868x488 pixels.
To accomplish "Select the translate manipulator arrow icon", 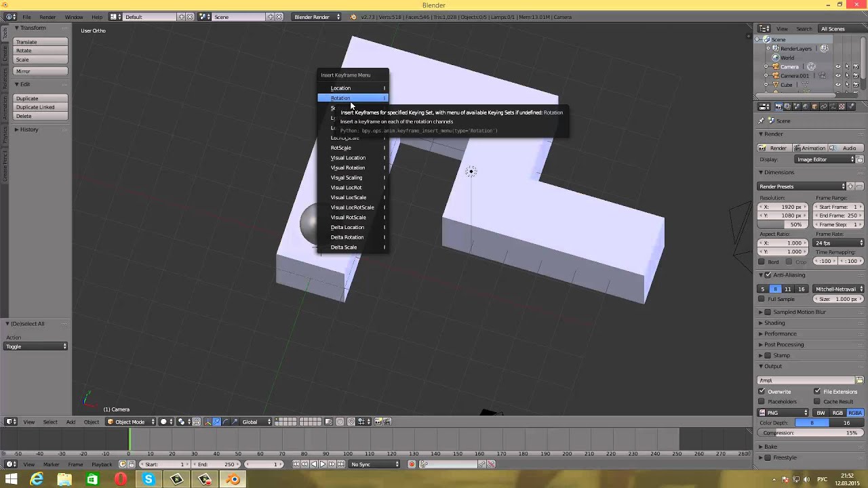I will (217, 422).
